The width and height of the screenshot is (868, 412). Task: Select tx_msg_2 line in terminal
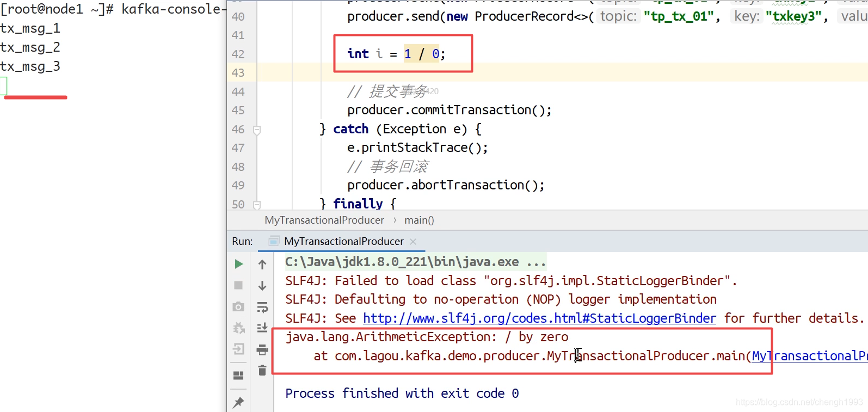[x=30, y=47]
